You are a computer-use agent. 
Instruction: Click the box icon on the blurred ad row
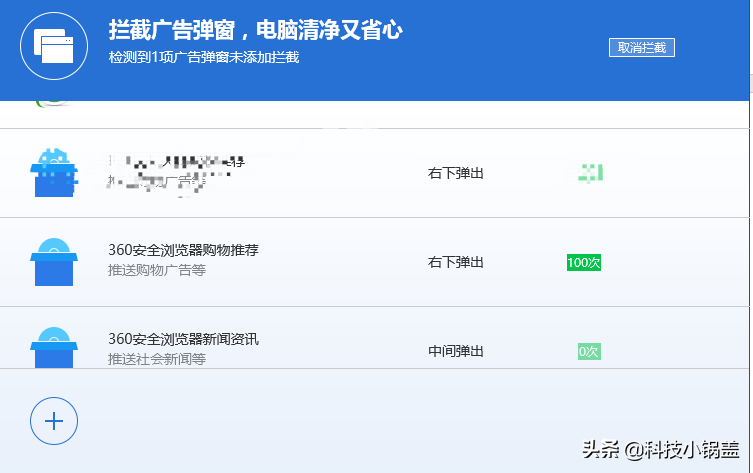(x=54, y=173)
